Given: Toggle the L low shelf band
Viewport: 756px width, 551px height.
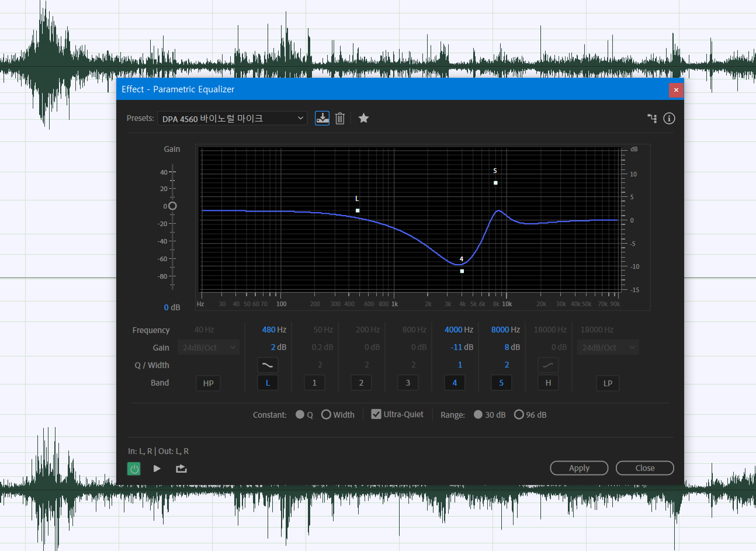Looking at the screenshot, I should click(268, 383).
